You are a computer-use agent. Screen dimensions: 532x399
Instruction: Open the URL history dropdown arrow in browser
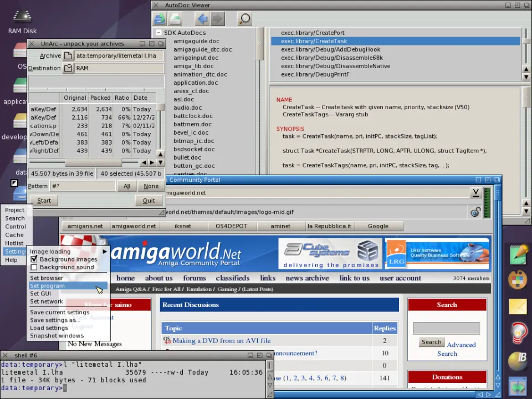click(475, 193)
